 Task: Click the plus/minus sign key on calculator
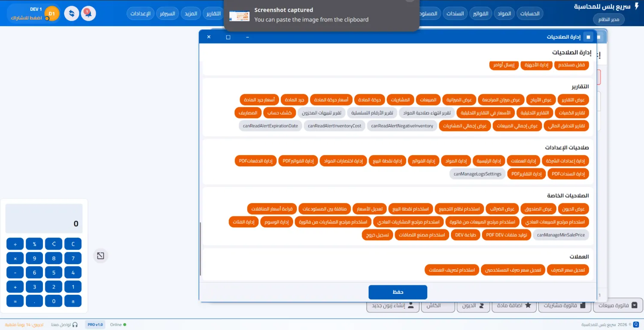coord(73,301)
